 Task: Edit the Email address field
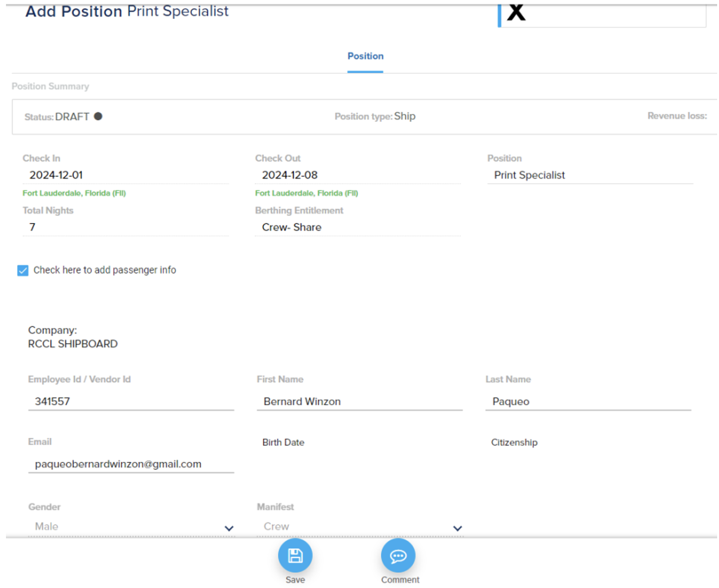pyautogui.click(x=131, y=464)
